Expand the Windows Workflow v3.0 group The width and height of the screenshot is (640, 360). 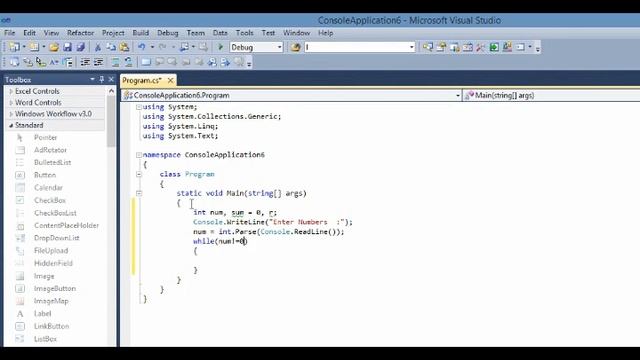[11, 114]
